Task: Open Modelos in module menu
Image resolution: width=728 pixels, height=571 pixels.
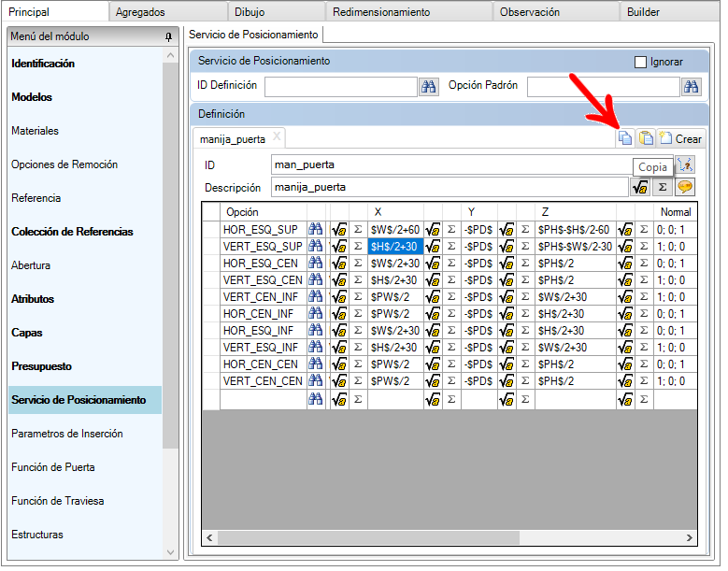Action: coord(32,97)
